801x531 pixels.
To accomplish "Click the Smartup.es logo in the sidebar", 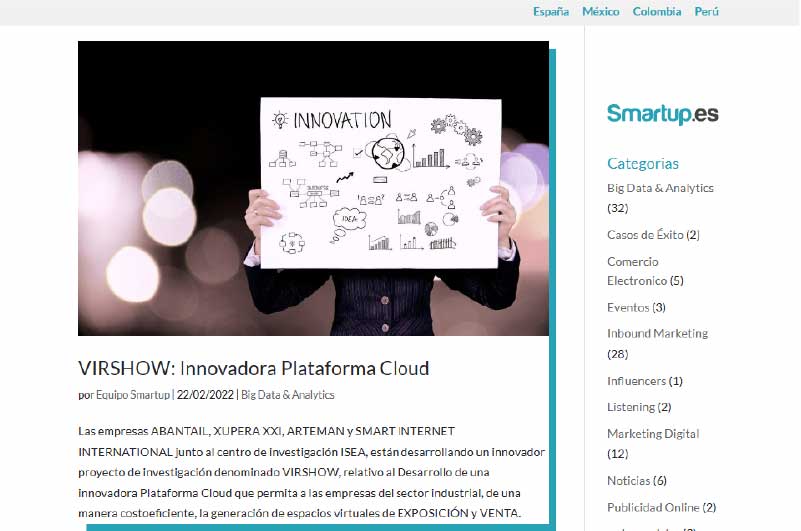I will point(663,114).
